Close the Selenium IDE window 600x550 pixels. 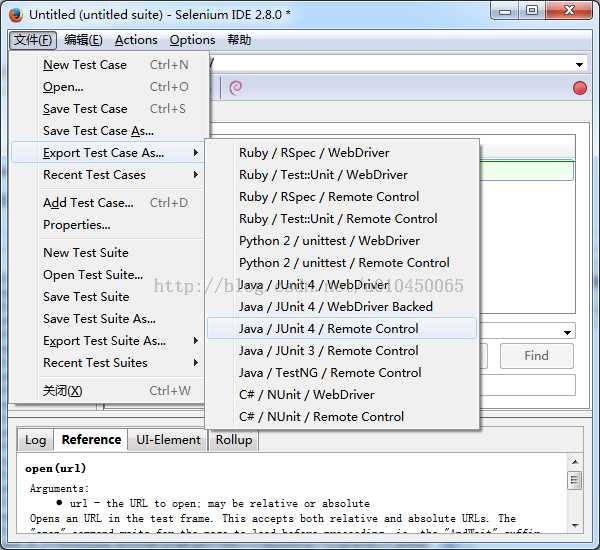pos(569,11)
